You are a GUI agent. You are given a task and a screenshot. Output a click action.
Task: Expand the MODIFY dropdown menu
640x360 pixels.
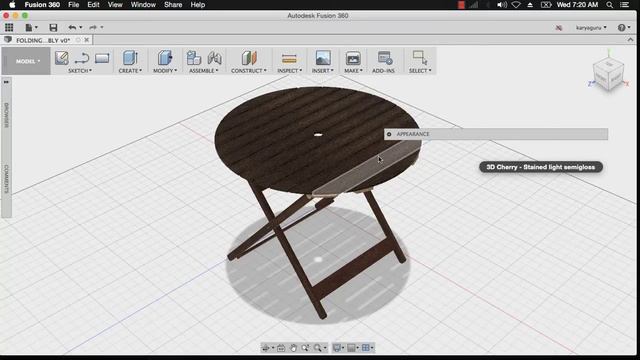[x=165, y=71]
